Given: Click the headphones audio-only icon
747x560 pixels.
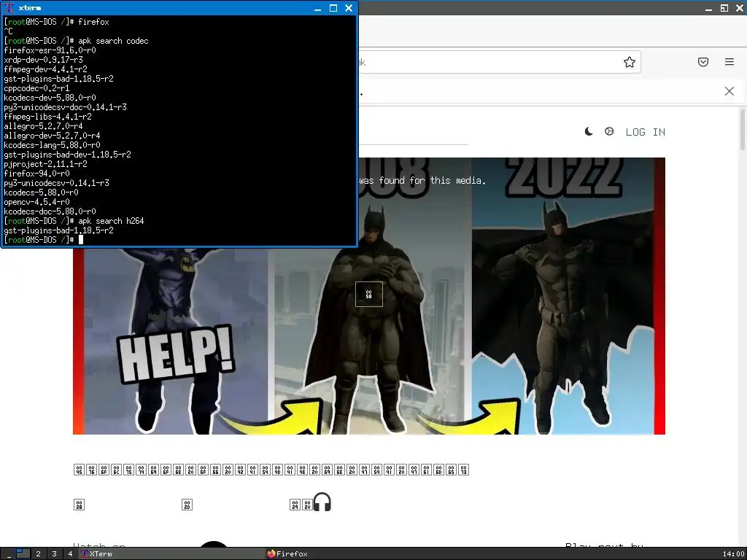Looking at the screenshot, I should click(322, 502).
